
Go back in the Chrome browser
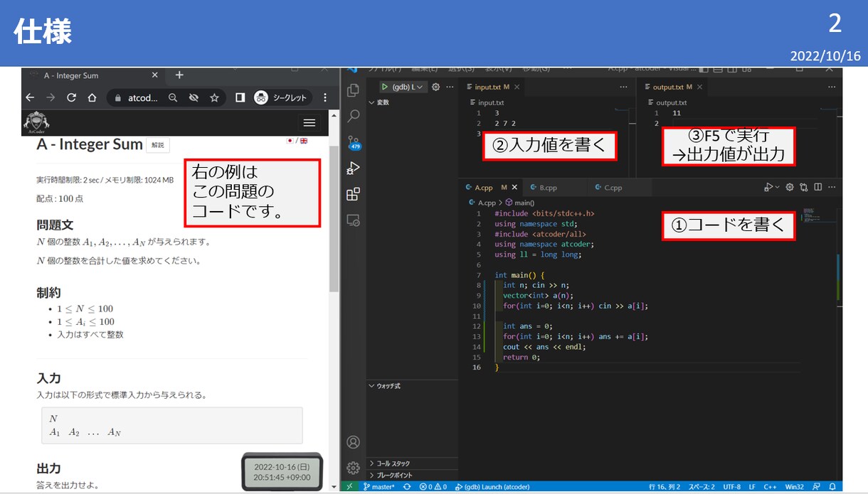pos(30,97)
